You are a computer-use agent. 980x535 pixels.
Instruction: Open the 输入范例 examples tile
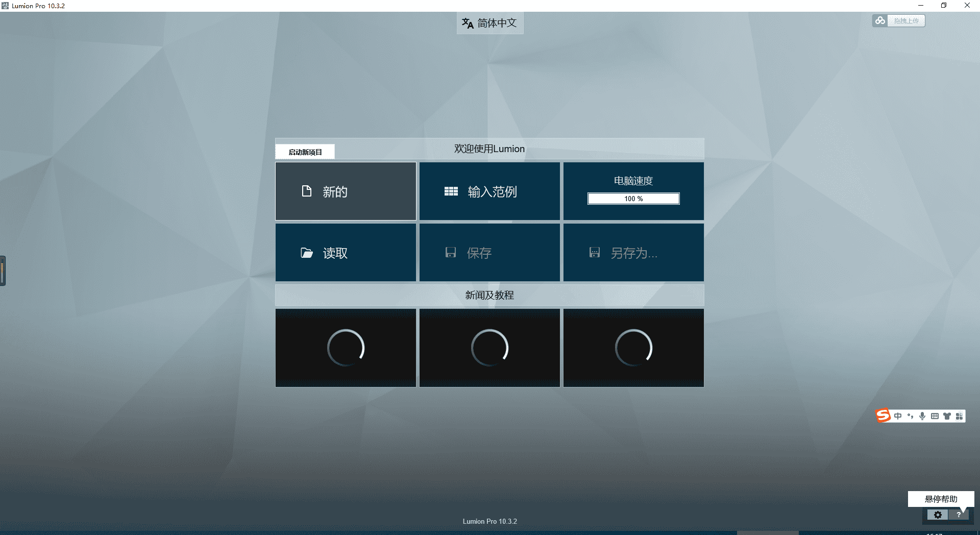coord(489,191)
